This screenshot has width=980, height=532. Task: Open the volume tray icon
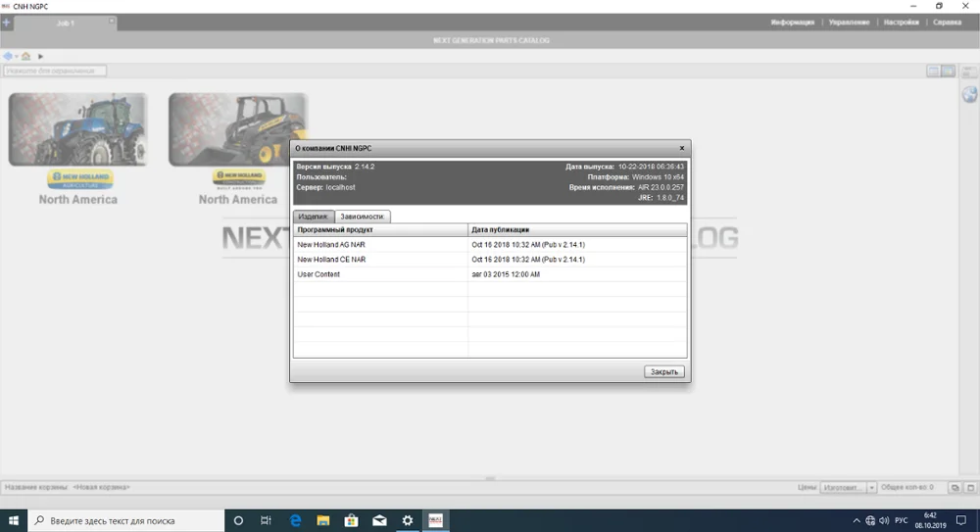(884, 521)
